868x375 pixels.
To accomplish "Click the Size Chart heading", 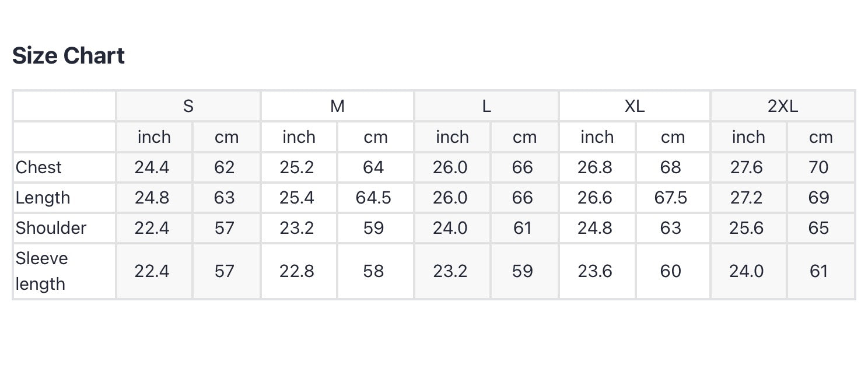I will [68, 56].
